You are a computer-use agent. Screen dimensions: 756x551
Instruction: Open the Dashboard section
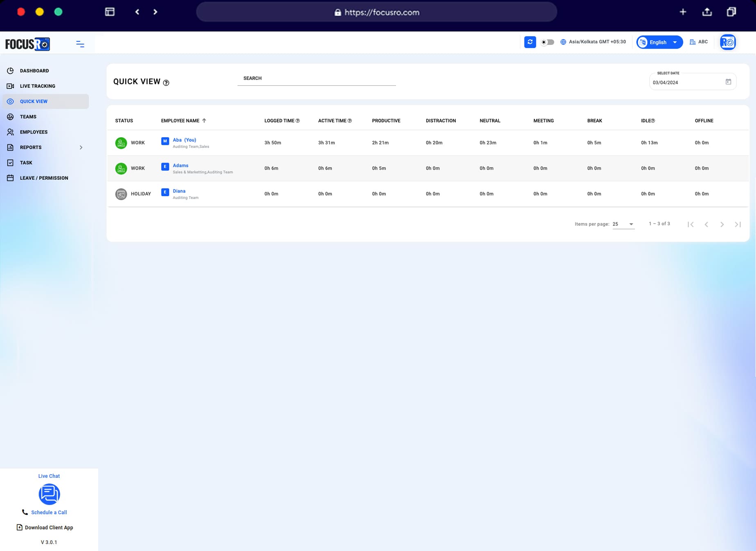34,70
